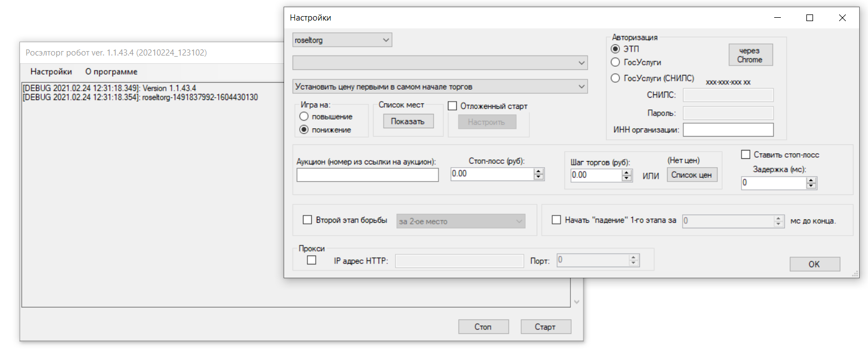Click the Старт button in main window

(545, 327)
